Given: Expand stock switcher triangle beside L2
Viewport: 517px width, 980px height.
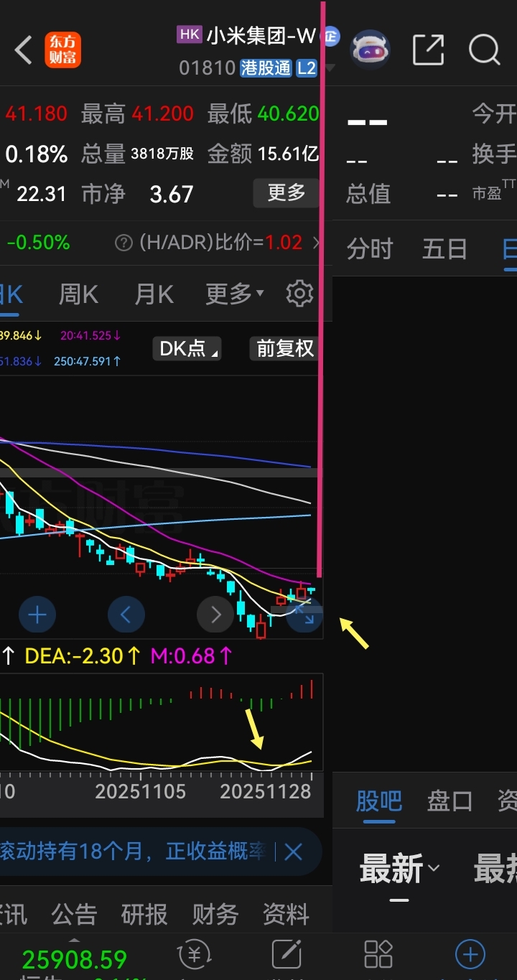Looking at the screenshot, I should tap(329, 68).
